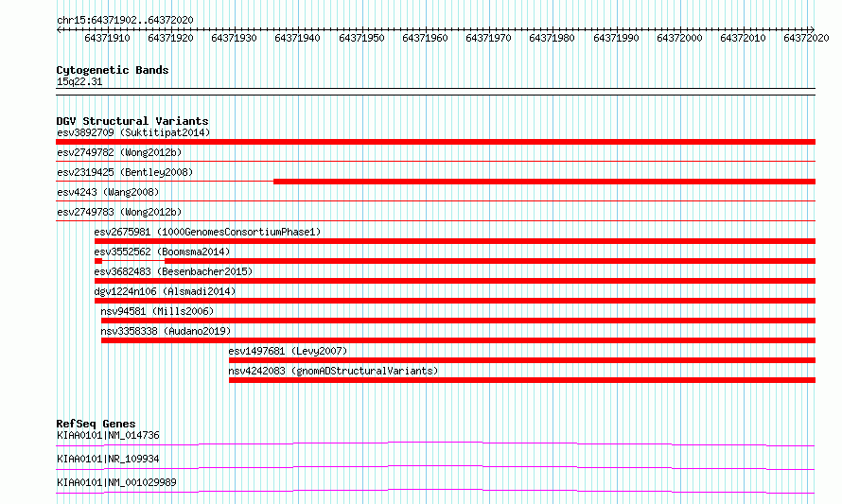842x504 pixels.
Task: Click the red bar of dgv1224n106
Action: 455,301
